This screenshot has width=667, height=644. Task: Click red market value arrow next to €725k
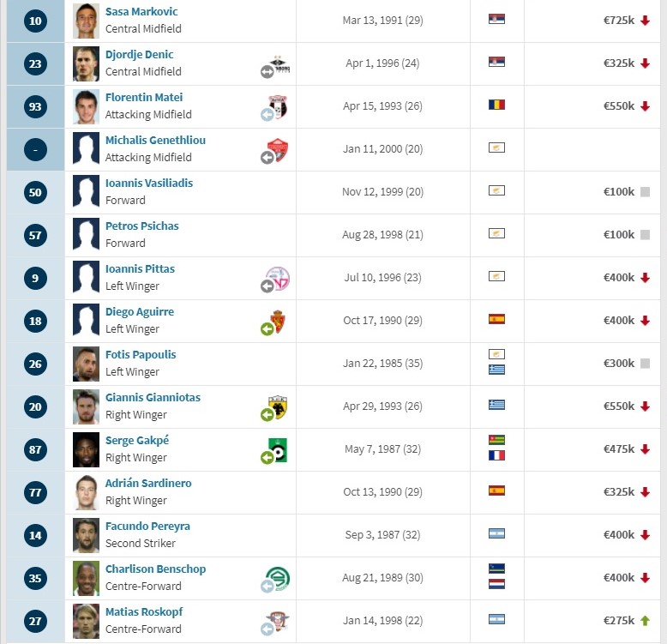(645, 21)
